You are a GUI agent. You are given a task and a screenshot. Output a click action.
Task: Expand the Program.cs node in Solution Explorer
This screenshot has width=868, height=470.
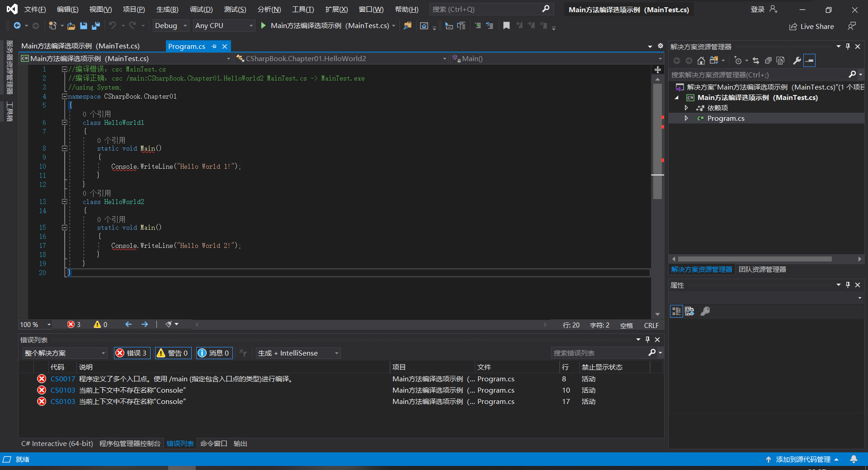click(x=686, y=118)
